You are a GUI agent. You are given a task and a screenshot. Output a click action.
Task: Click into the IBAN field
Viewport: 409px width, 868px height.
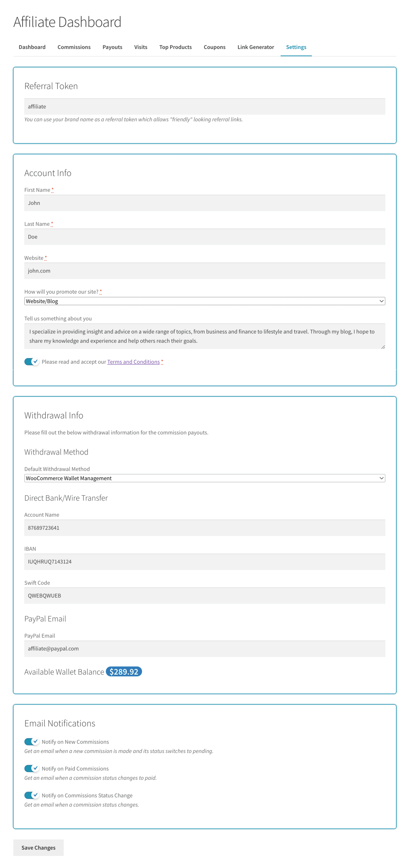(204, 561)
